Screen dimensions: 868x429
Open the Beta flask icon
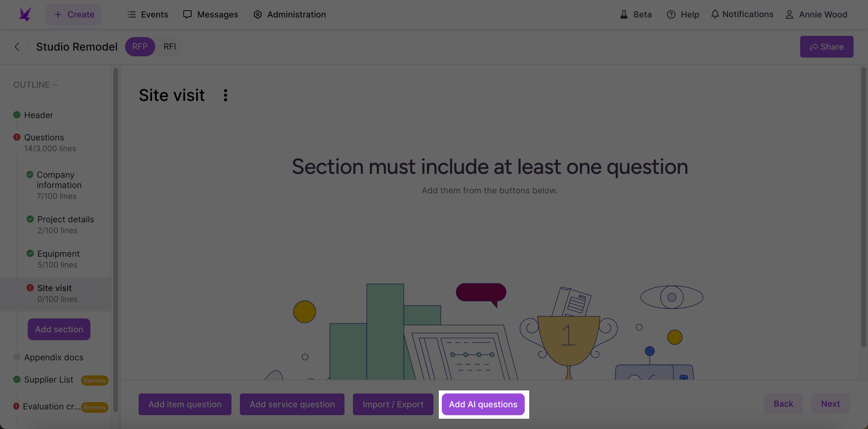coord(624,14)
